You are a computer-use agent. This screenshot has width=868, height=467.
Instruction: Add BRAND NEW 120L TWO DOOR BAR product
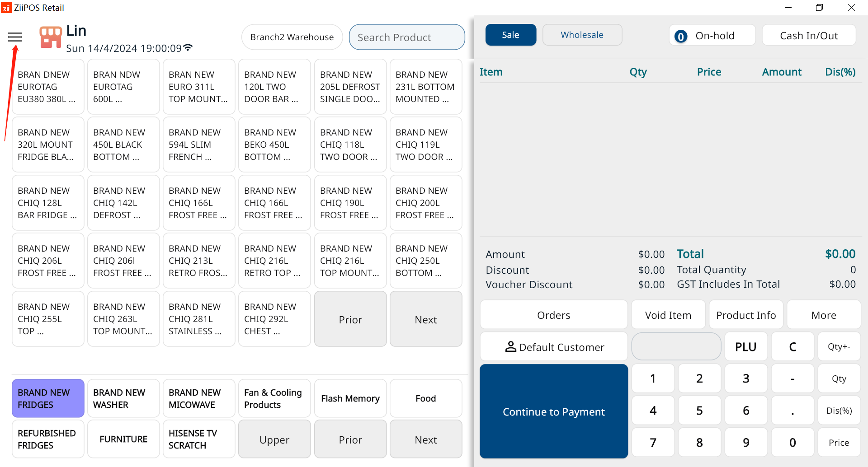click(x=274, y=87)
